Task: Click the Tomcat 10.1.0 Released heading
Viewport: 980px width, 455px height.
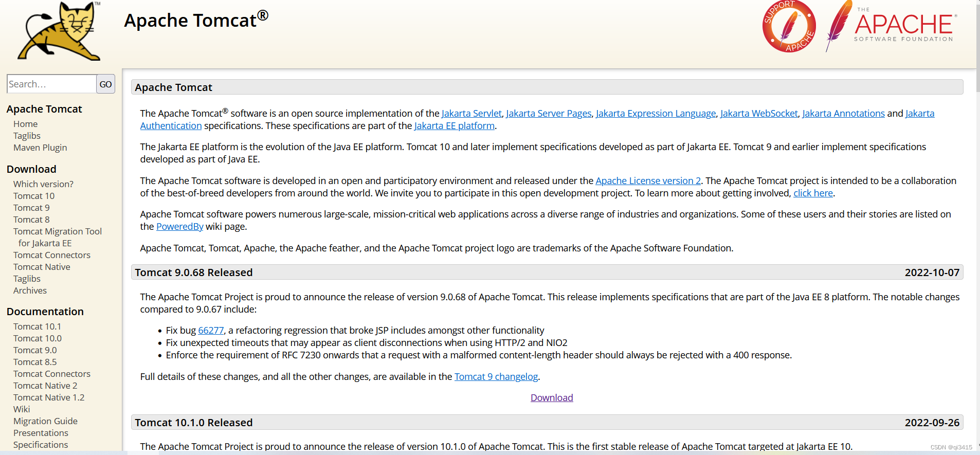Action: coord(194,423)
